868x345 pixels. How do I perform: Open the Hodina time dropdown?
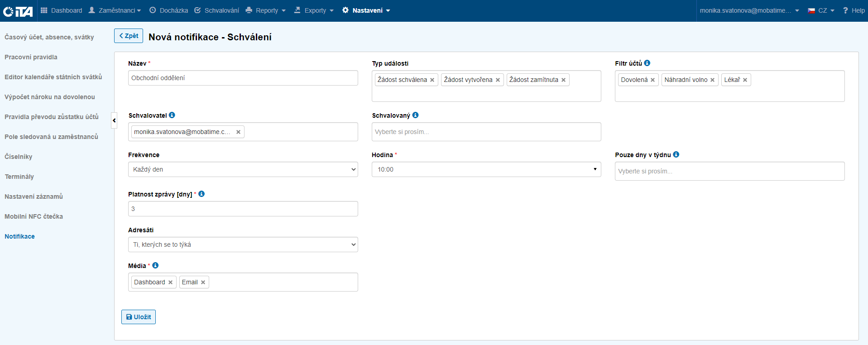coord(486,169)
